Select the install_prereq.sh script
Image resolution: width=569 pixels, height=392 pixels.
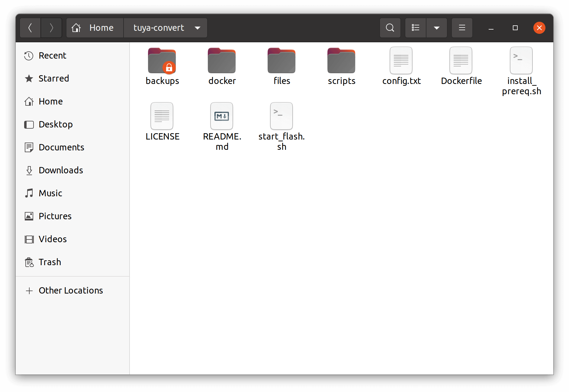point(521,61)
